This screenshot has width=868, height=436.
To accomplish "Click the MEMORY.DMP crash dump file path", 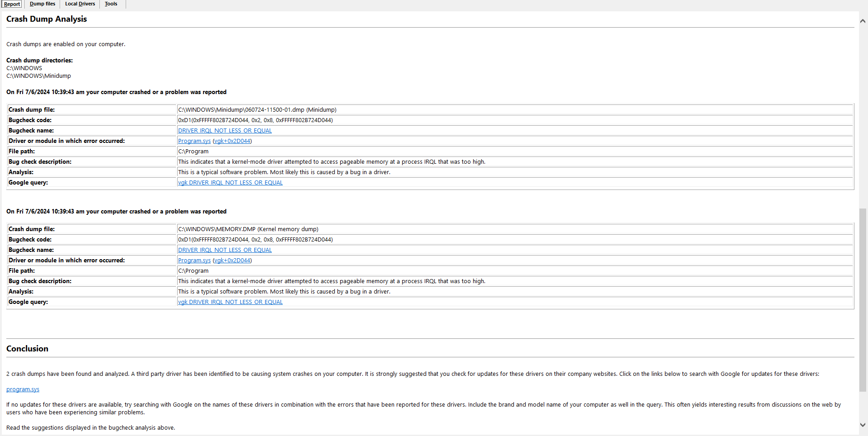I will point(248,229).
